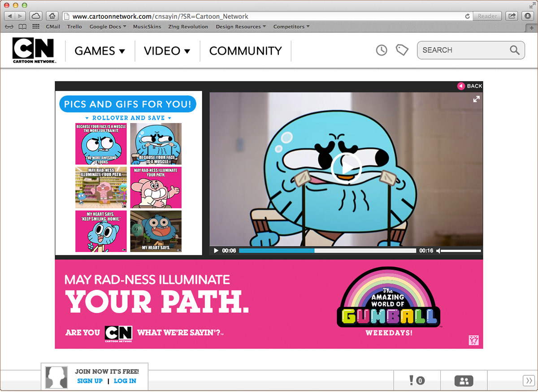
Task: Select Gumball clothespins face thumbnail
Action: [x=156, y=144]
